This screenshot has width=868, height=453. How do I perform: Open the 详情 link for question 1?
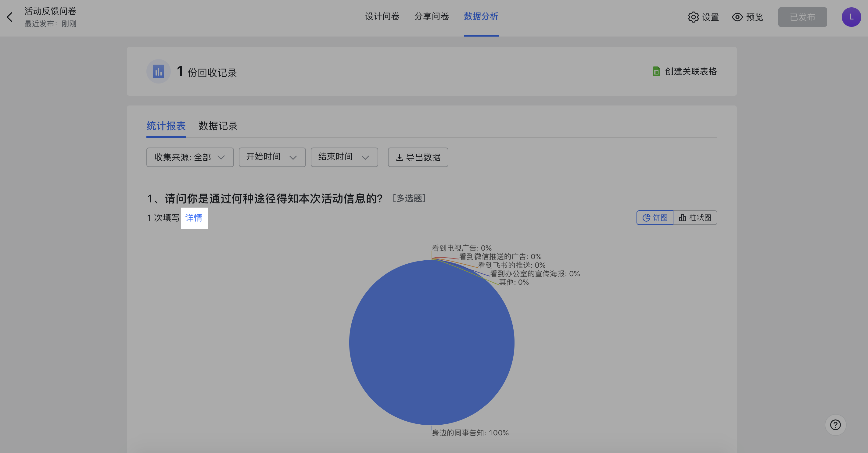194,218
